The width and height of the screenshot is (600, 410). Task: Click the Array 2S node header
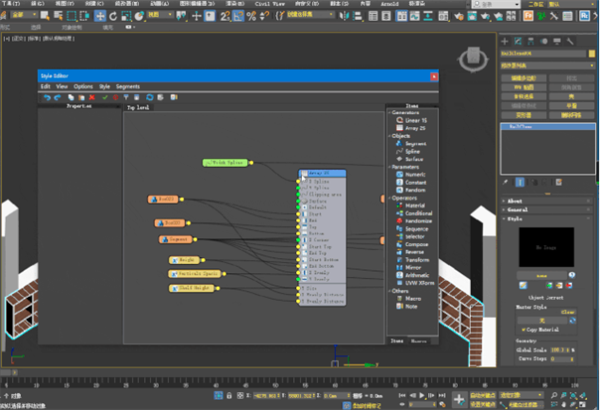[x=321, y=172]
